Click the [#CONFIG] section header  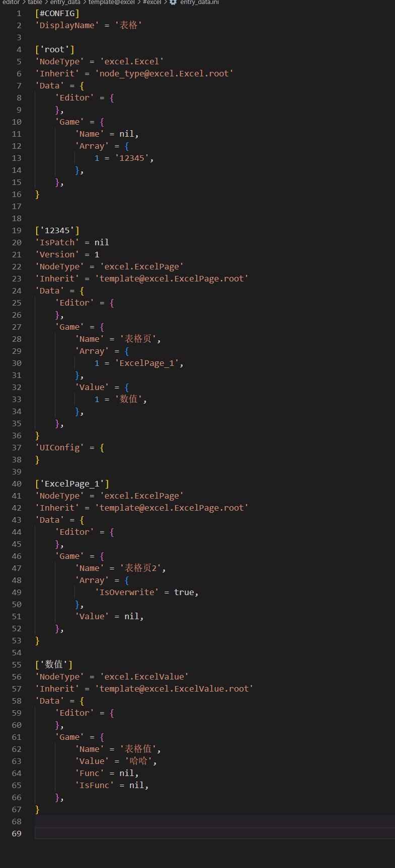coord(57,13)
